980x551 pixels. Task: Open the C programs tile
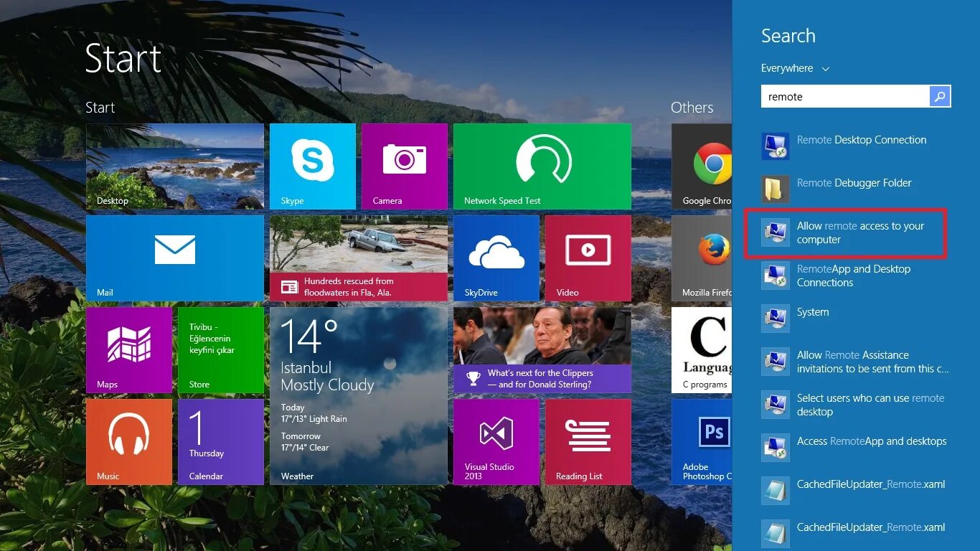coord(702,350)
